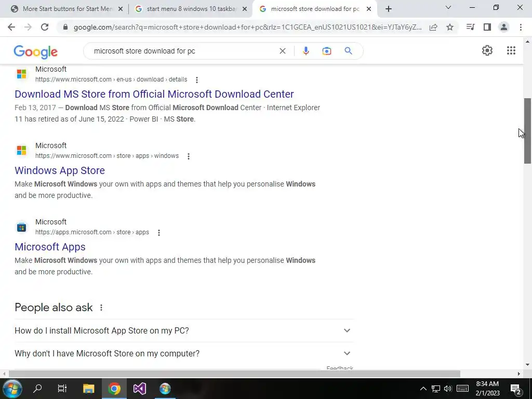The width and height of the screenshot is (532, 399).
Task: Open more options for Windows App Store result
Action: pos(188,156)
